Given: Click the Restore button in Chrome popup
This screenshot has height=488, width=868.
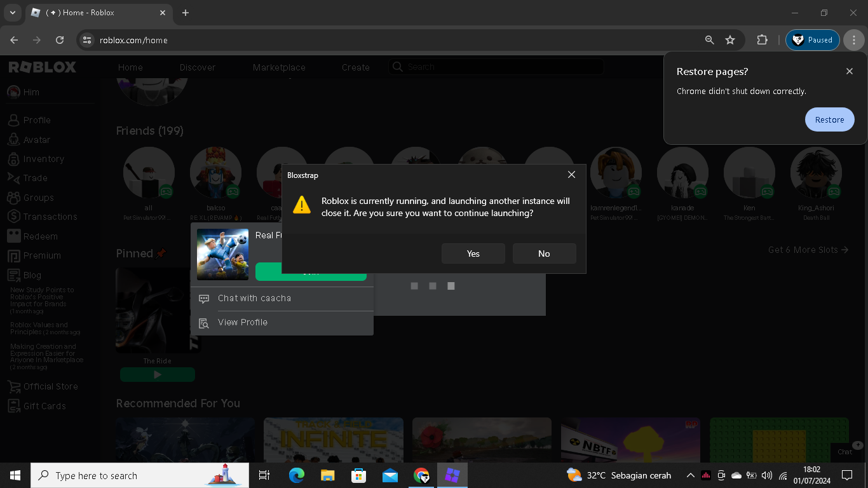Looking at the screenshot, I should (830, 119).
